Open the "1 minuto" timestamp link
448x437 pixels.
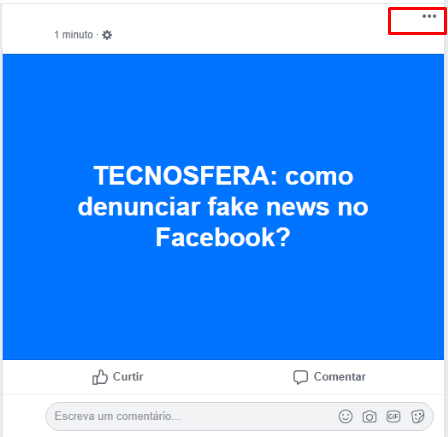coord(74,35)
